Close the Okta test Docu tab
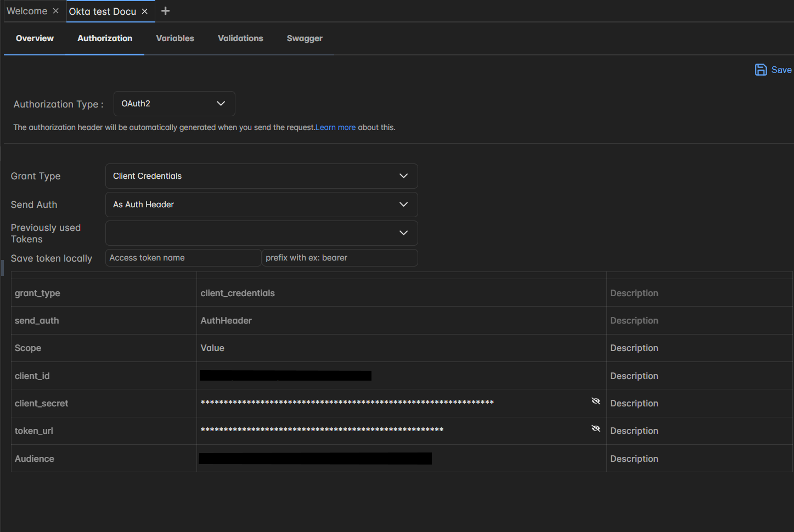Screen dimensions: 794x532 click(x=144, y=10)
